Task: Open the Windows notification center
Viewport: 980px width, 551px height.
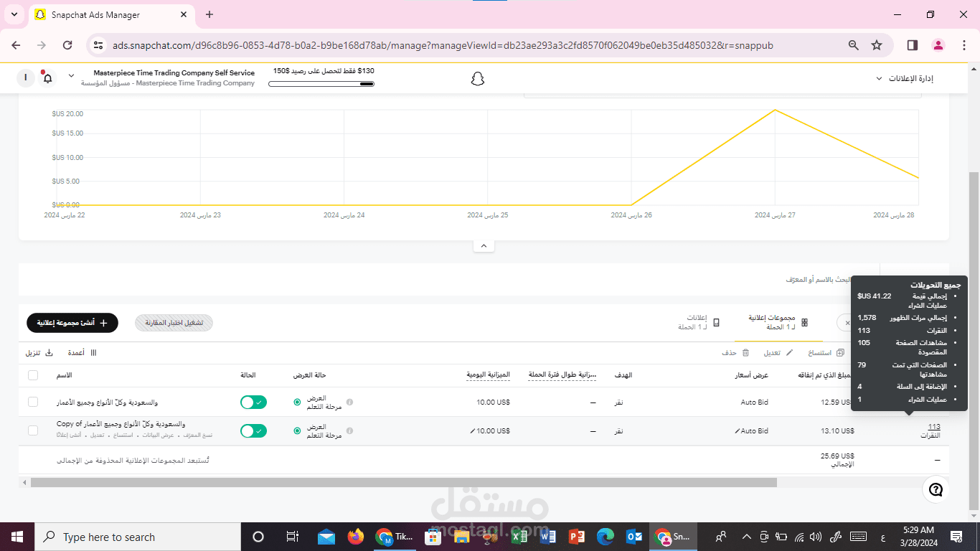Action: (956, 537)
